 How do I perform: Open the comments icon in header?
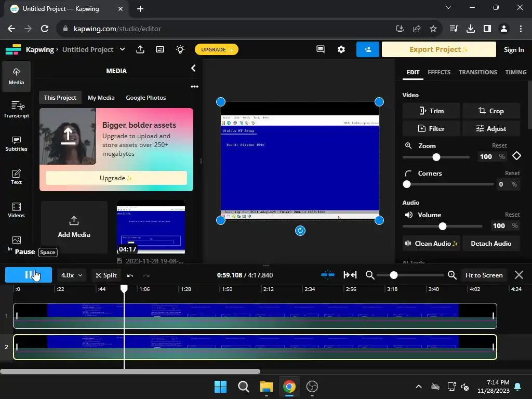pyautogui.click(x=320, y=49)
